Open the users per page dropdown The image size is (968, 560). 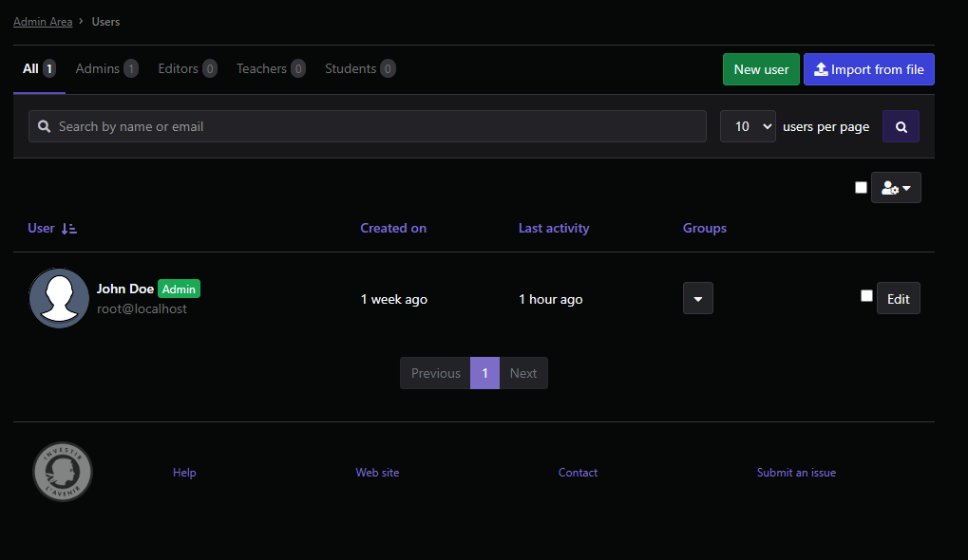pyautogui.click(x=748, y=126)
